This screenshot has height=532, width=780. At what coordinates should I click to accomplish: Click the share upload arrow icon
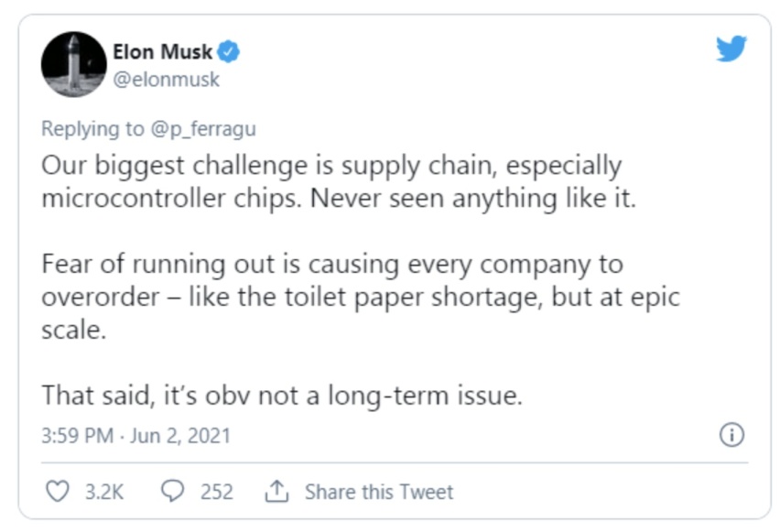click(276, 491)
